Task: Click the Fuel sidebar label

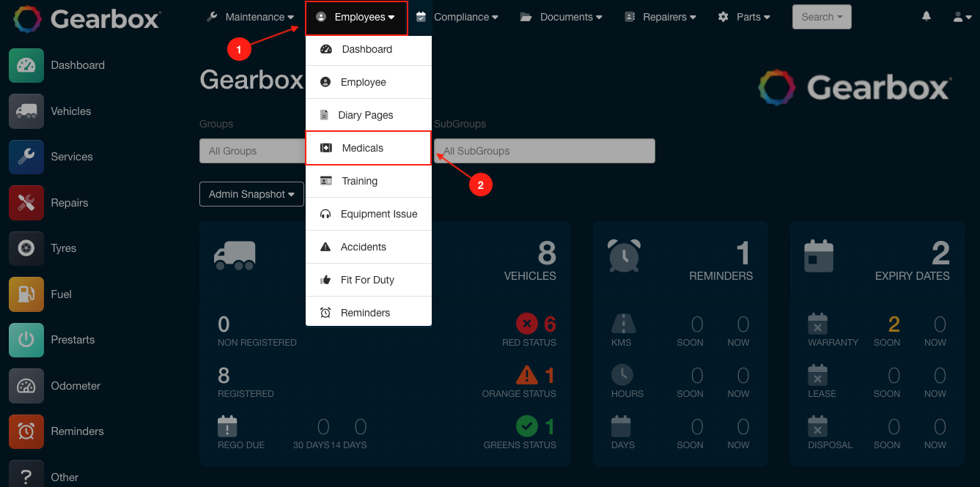Action: click(x=62, y=294)
